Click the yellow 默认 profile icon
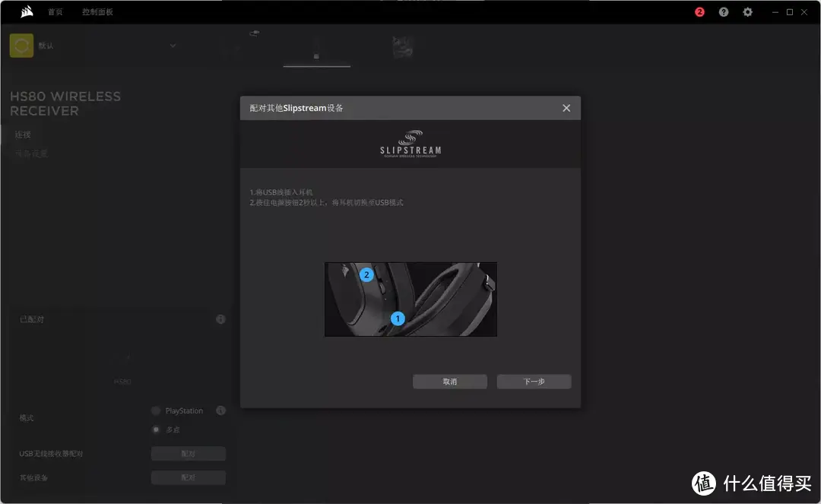Image resolution: width=821 pixels, height=504 pixels. point(21,46)
